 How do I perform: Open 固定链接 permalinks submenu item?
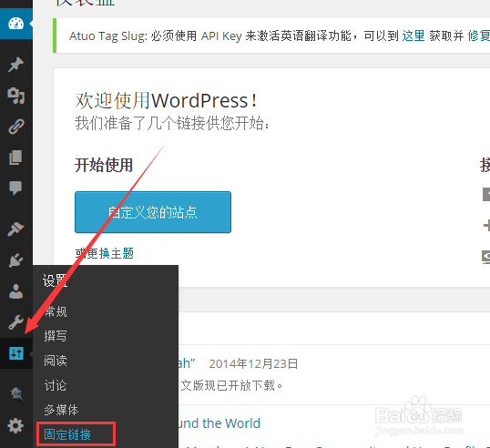67,434
